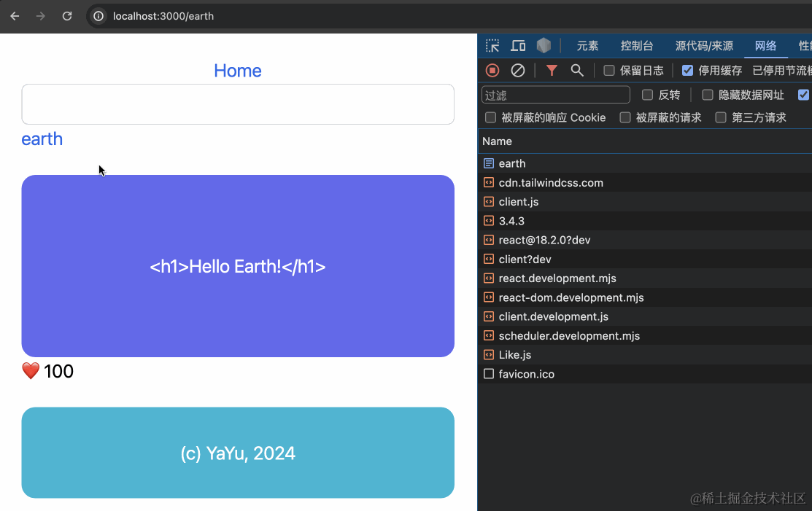Click the inspect element picker icon
Screen dimensions: 812x511
(x=492, y=46)
